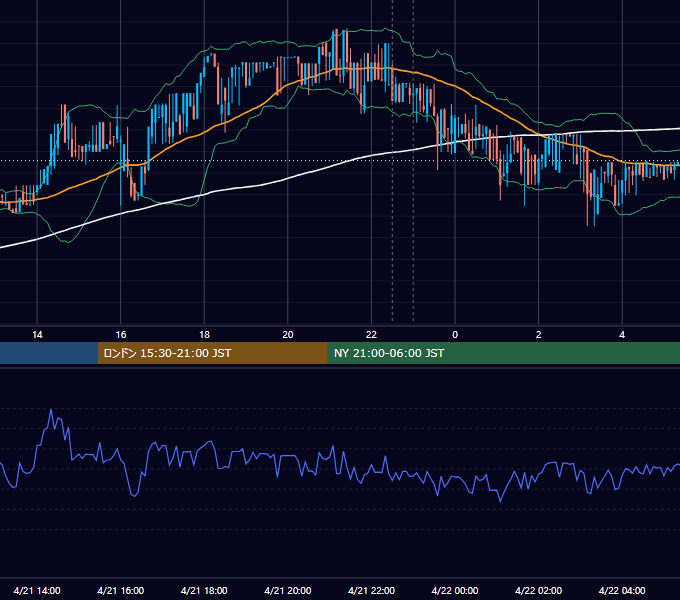
Task: Click the ロンドン 15:30-21:00 JST session bar
Action: point(212,353)
